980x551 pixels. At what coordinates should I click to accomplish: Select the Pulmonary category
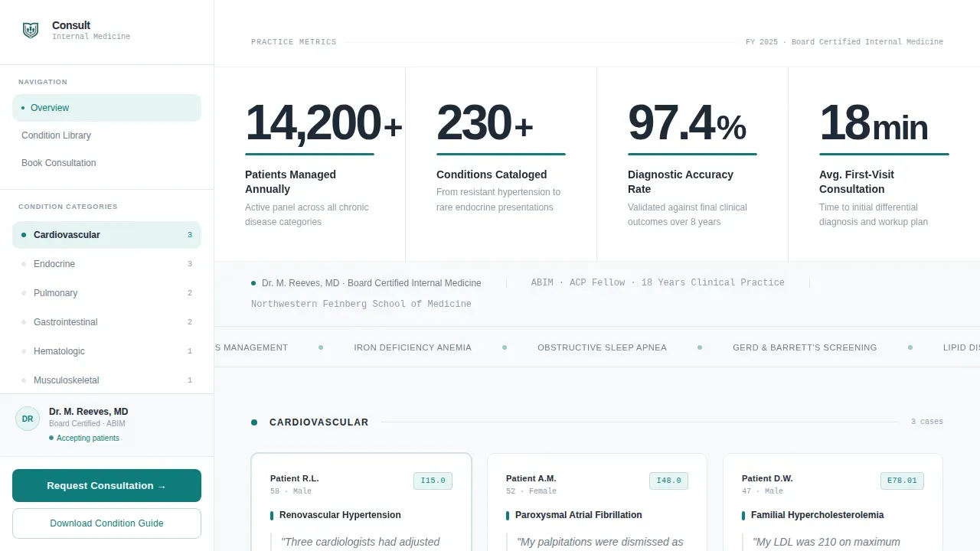coord(106,293)
